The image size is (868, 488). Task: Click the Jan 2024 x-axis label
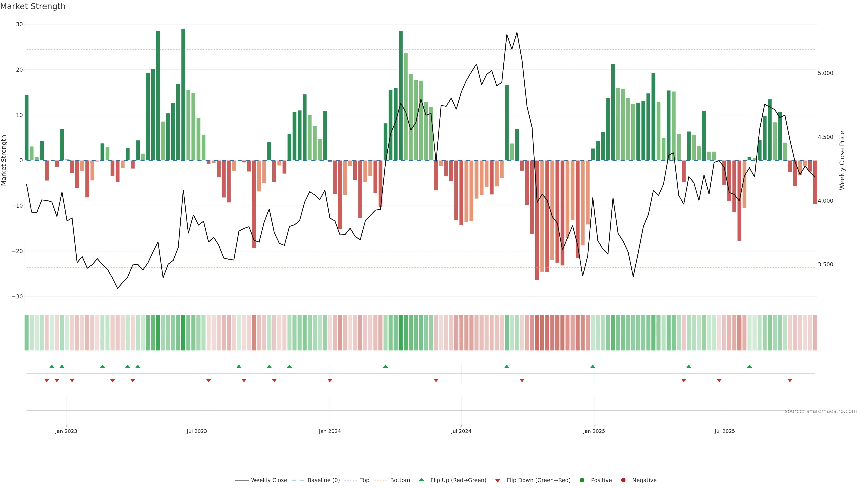330,431
